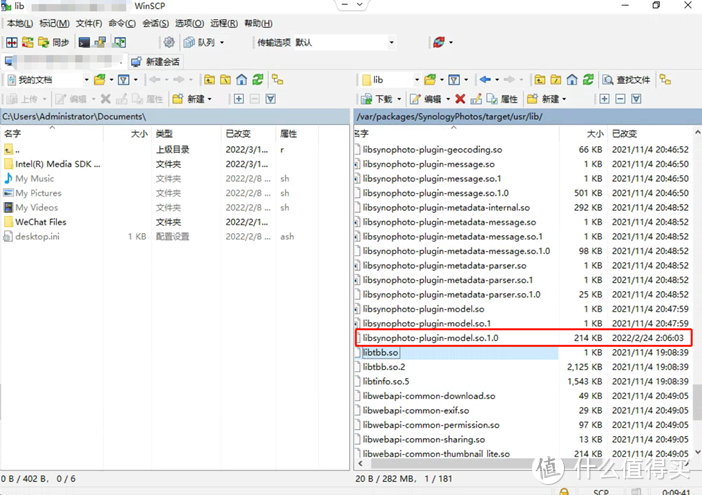Click the remote parent directory icon
The height and width of the screenshot is (495, 702).
click(540, 80)
